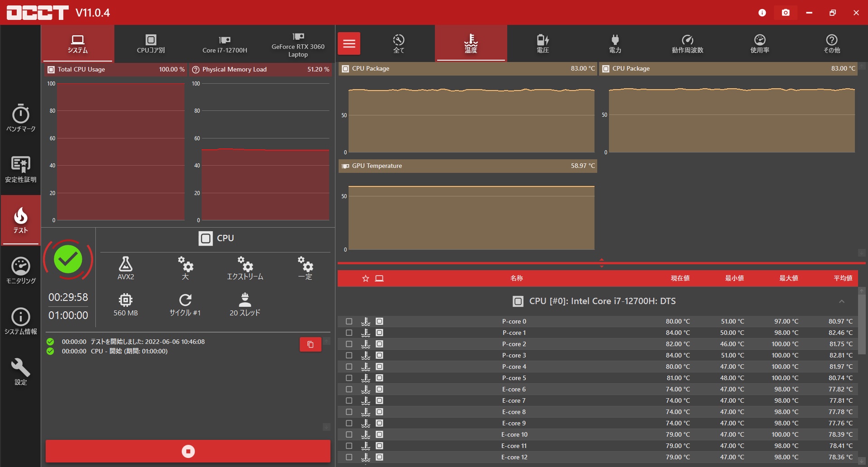Screen dimensions: 868x467
Task: Open the ベンチマーク benchmark section
Action: coord(21,118)
